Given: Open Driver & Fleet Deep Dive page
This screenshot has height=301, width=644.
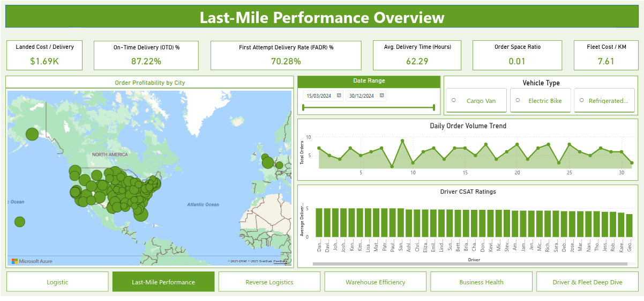Looking at the screenshot, I should [587, 282].
